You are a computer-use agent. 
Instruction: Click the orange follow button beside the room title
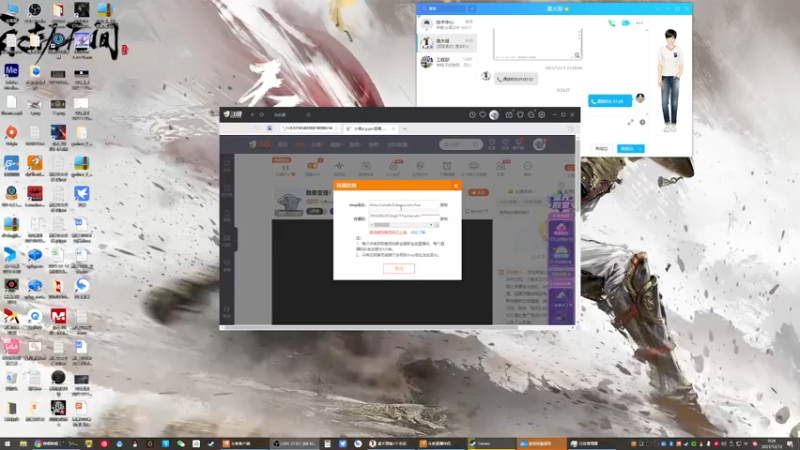pos(479,192)
